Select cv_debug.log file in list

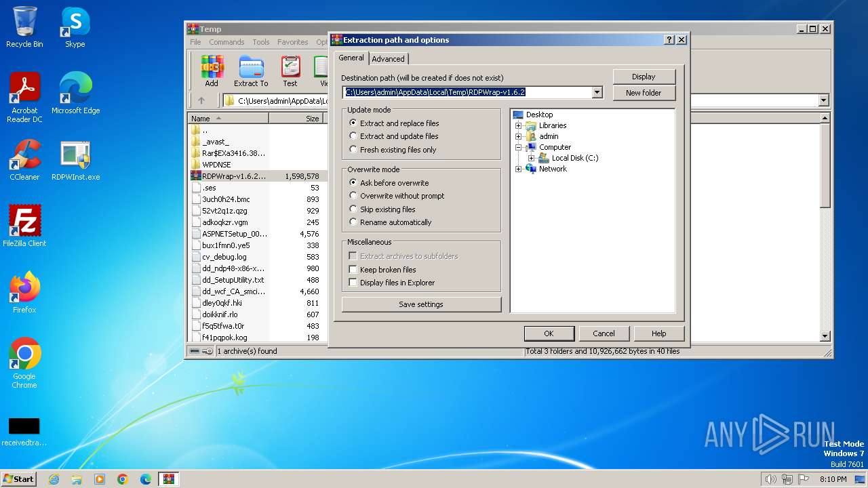click(224, 257)
